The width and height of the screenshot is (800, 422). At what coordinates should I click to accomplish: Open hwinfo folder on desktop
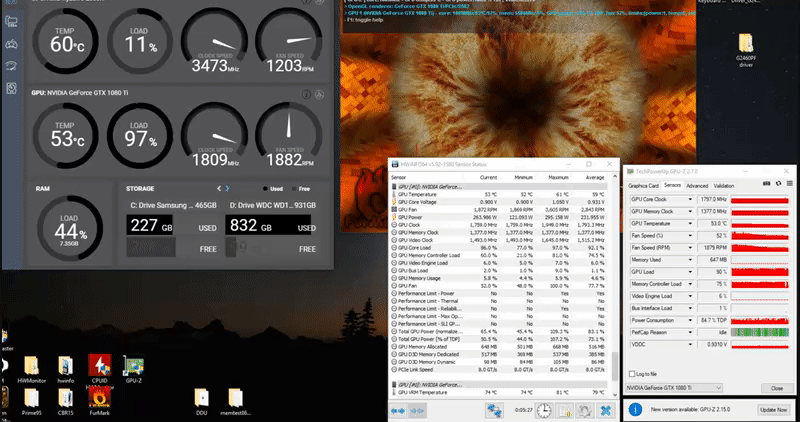click(x=65, y=369)
